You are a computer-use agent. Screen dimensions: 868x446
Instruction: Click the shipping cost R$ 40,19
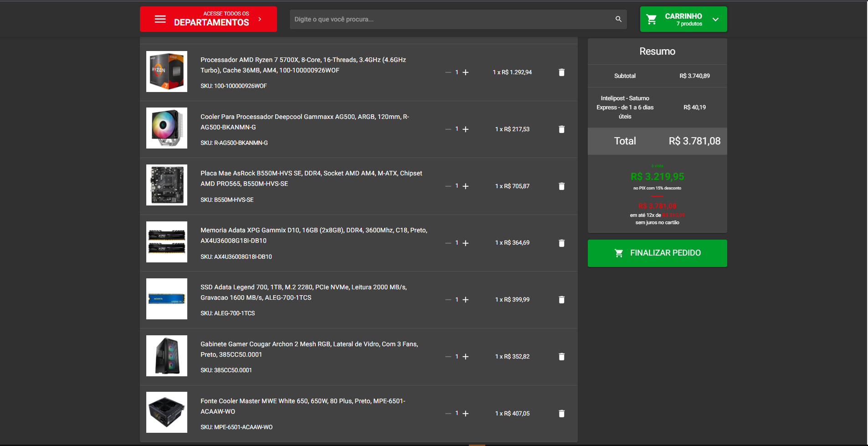[694, 108]
